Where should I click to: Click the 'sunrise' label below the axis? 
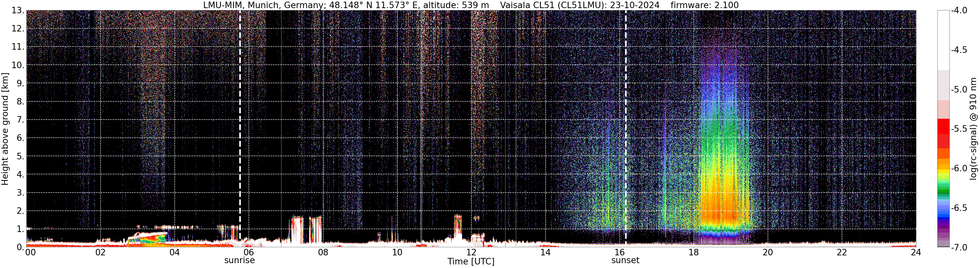(x=239, y=261)
